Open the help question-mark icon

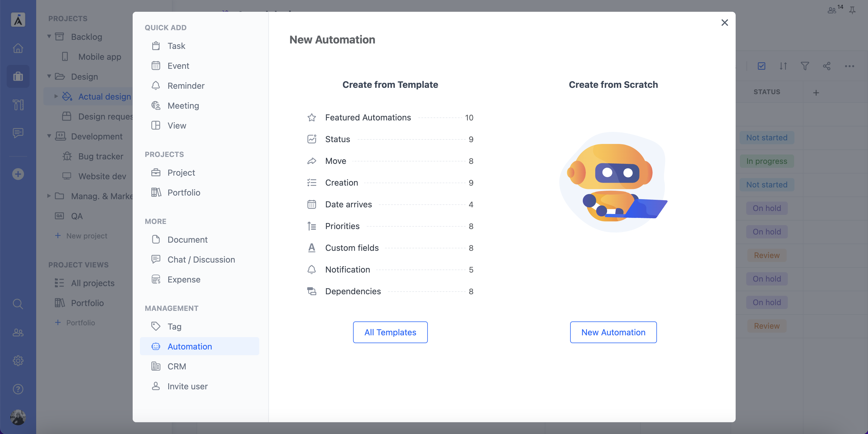pyautogui.click(x=18, y=389)
